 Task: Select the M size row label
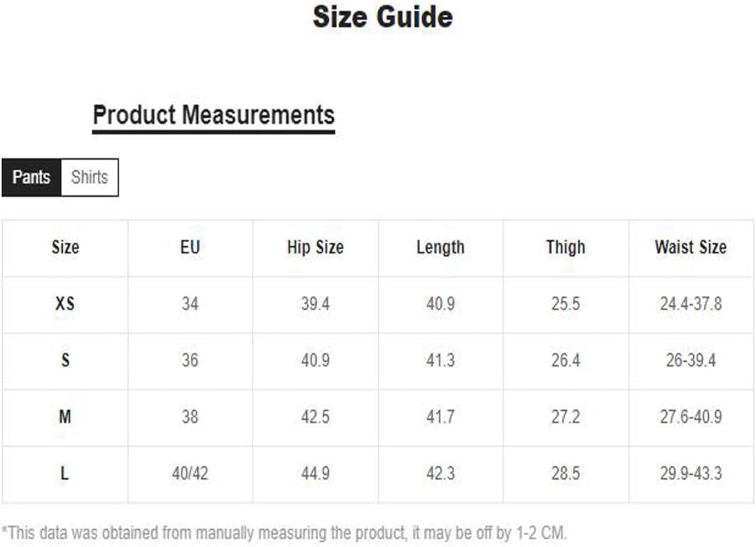[x=65, y=417]
